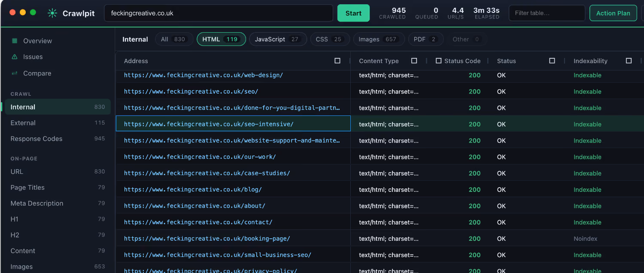Click content type cell in /our-work/ row
Image resolution: width=644 pixels, height=273 pixels.
[389, 157]
